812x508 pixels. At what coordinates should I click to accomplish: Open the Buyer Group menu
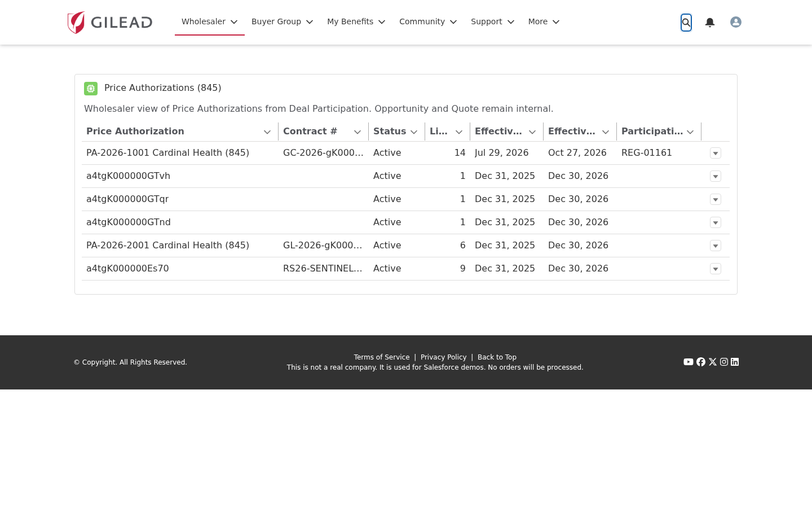tap(282, 21)
